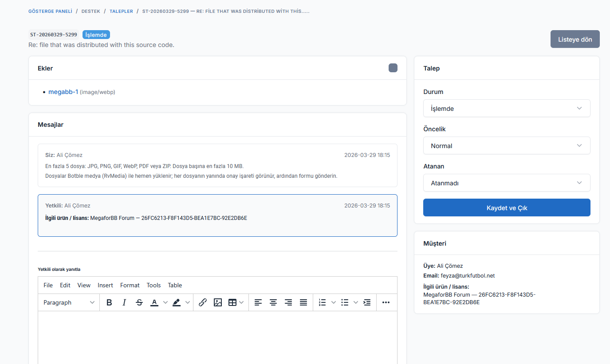Apply italic formatting in the editor
Screen dimensions: 610x364
[x=124, y=302]
